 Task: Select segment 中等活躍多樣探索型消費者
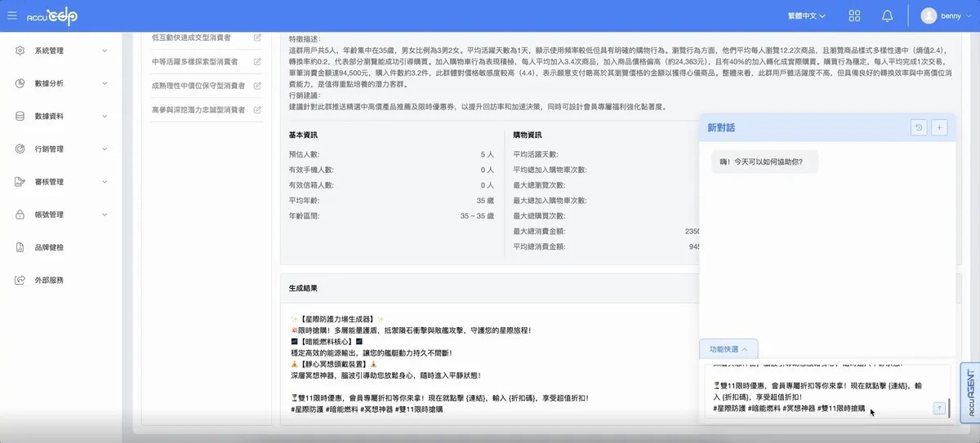(194, 61)
